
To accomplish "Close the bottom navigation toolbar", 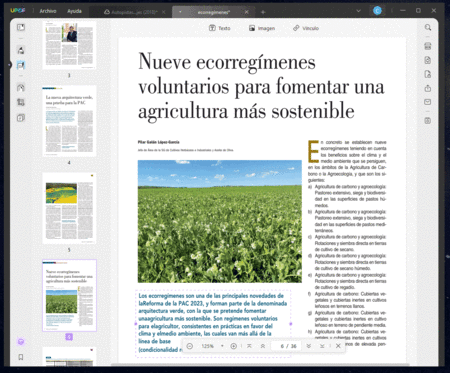I will (x=338, y=346).
